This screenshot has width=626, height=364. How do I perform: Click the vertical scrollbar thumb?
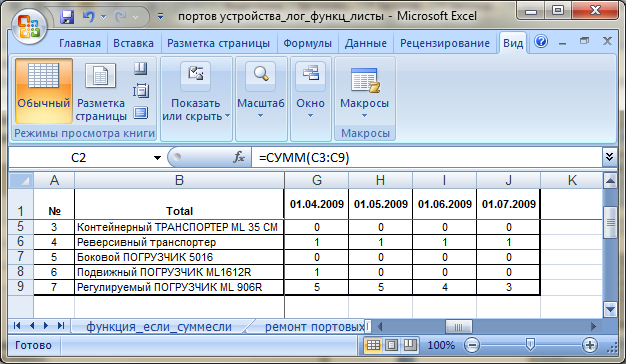pos(610,222)
